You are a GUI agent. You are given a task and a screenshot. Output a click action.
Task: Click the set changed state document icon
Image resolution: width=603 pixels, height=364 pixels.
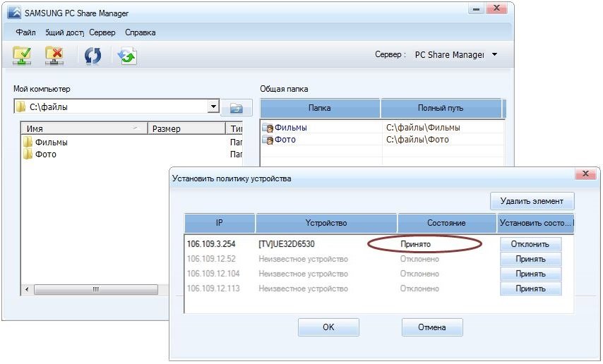(x=127, y=56)
